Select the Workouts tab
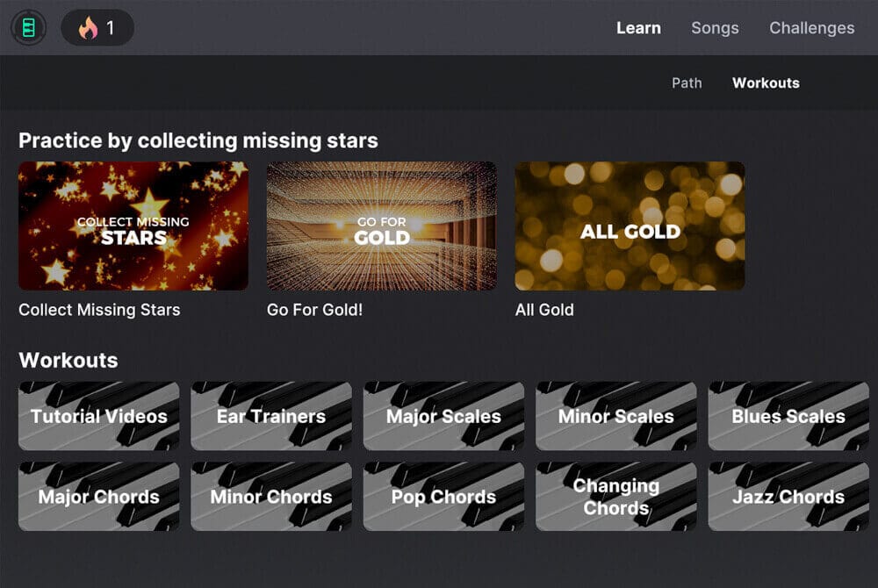878x588 pixels. coord(766,82)
